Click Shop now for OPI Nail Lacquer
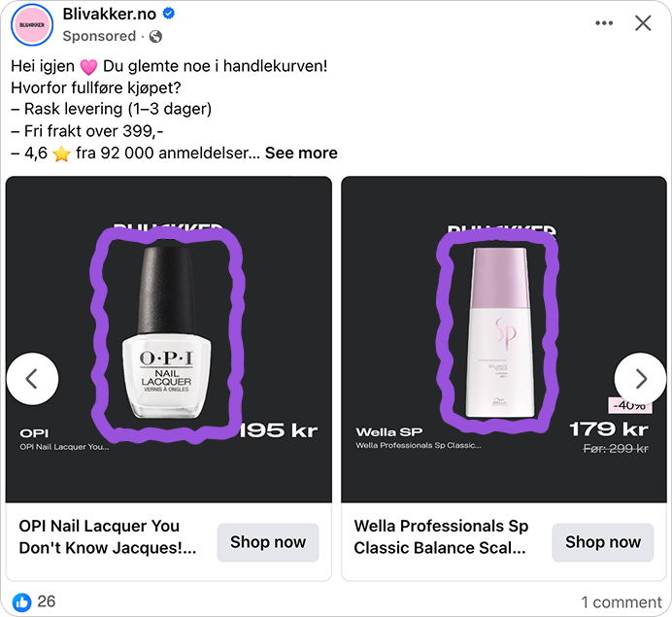 (268, 542)
